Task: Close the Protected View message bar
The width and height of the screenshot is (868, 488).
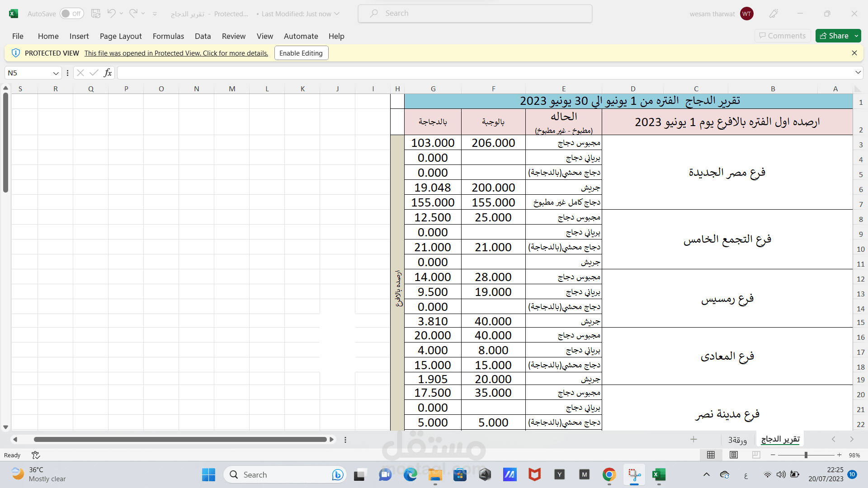Action: pyautogui.click(x=854, y=53)
